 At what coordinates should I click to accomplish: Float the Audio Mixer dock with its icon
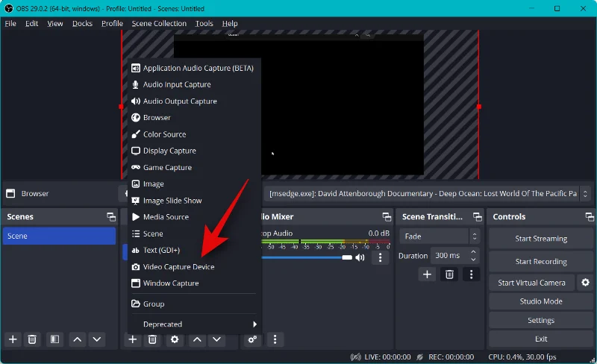(x=387, y=217)
